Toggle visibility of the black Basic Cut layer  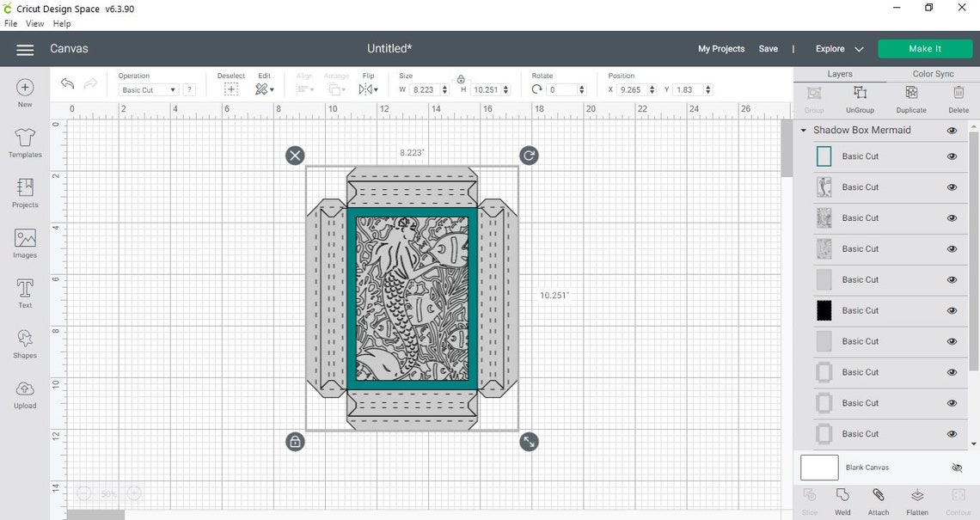pos(952,310)
